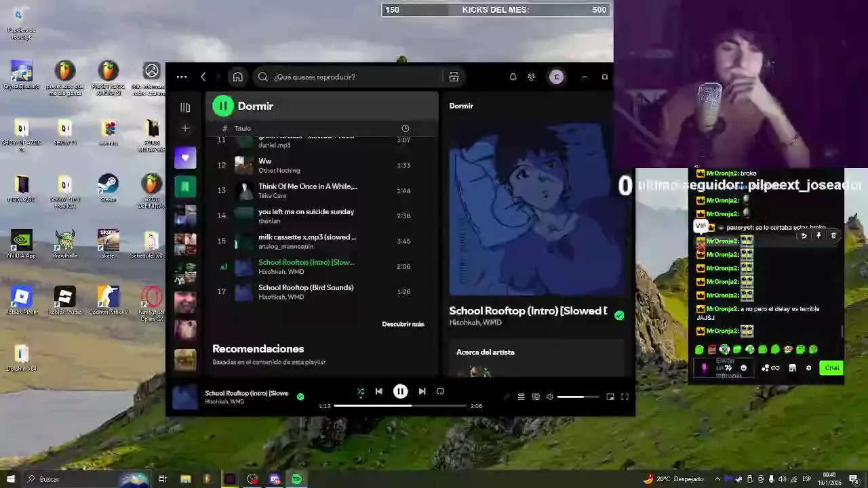Select track milk cassette x.mp3 (slowed

(322, 241)
